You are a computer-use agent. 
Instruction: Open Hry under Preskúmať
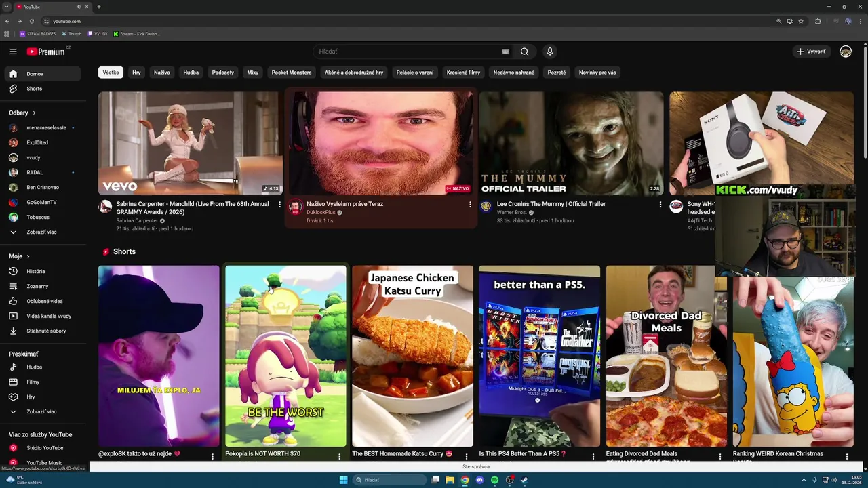pyautogui.click(x=42, y=396)
